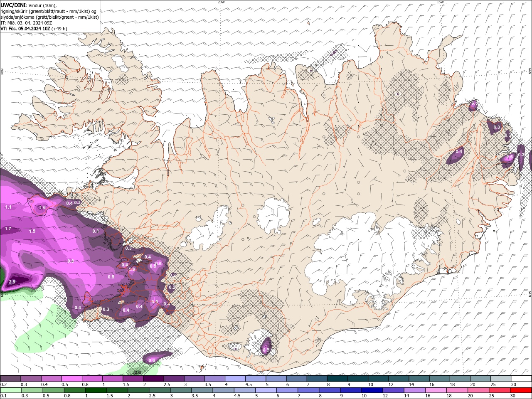Click the 1.7 precipitation label over the ocean
Image resolution: width=532 pixels, height=399 pixels.
8,229
